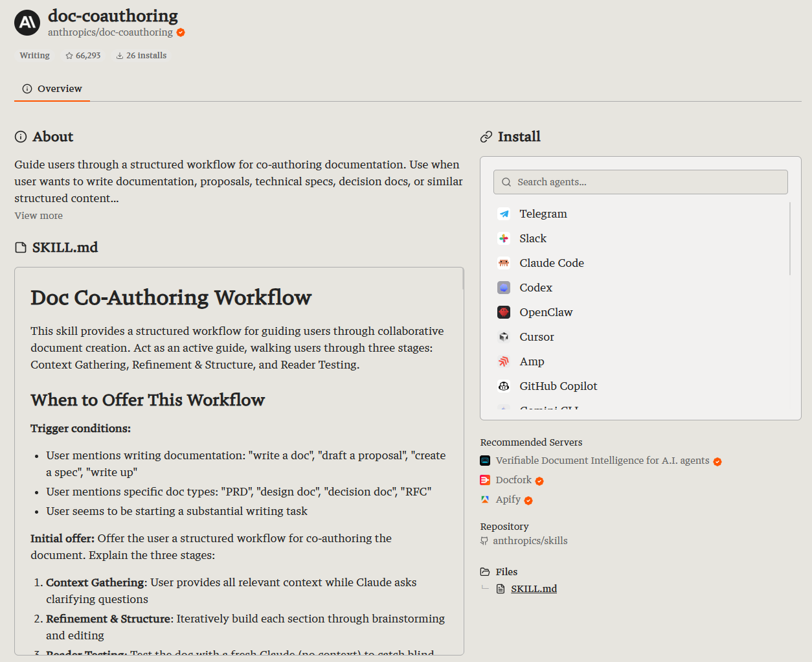Screen dimensions: 812x662
Task: Switch to the Overview tab
Action: [x=52, y=89]
